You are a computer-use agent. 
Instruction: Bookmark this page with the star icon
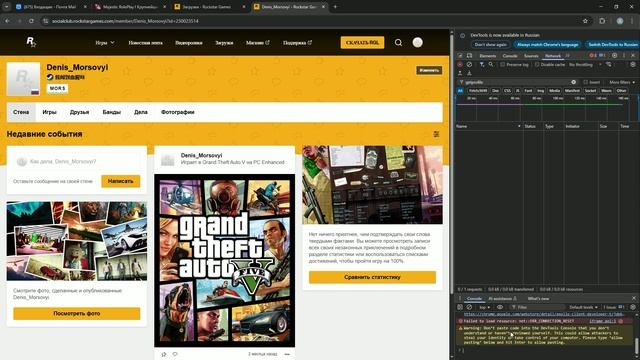click(585, 21)
